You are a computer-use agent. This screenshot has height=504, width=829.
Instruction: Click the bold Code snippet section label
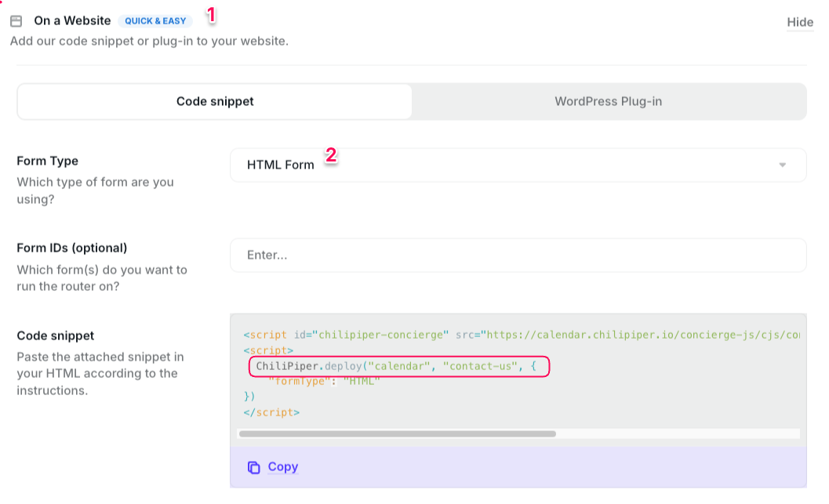[x=56, y=335]
